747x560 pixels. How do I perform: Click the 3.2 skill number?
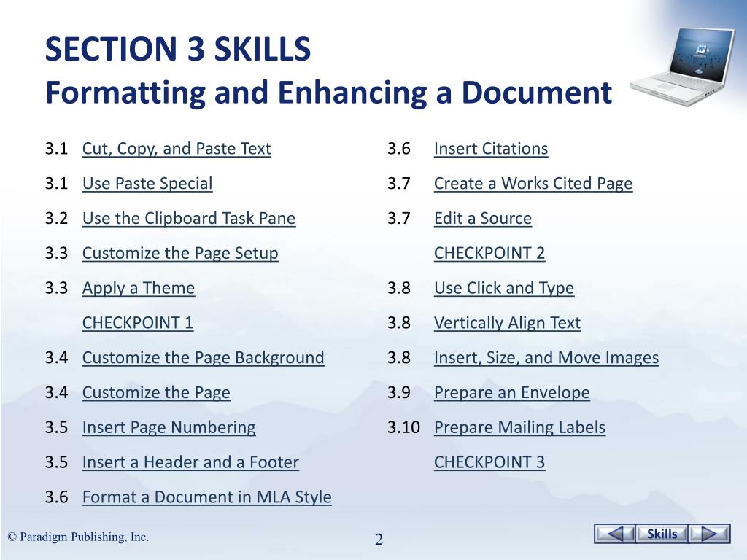pyautogui.click(x=57, y=218)
